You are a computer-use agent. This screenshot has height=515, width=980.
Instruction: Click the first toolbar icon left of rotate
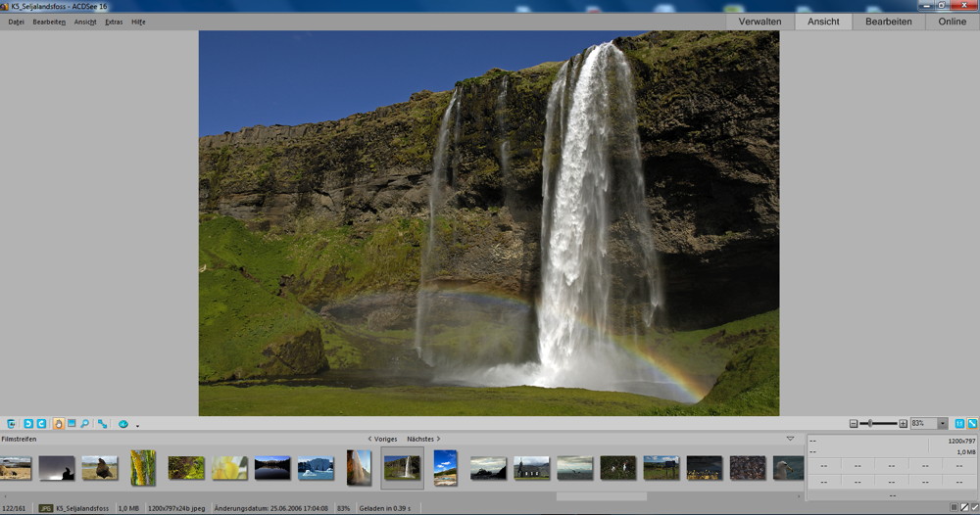[x=12, y=424]
